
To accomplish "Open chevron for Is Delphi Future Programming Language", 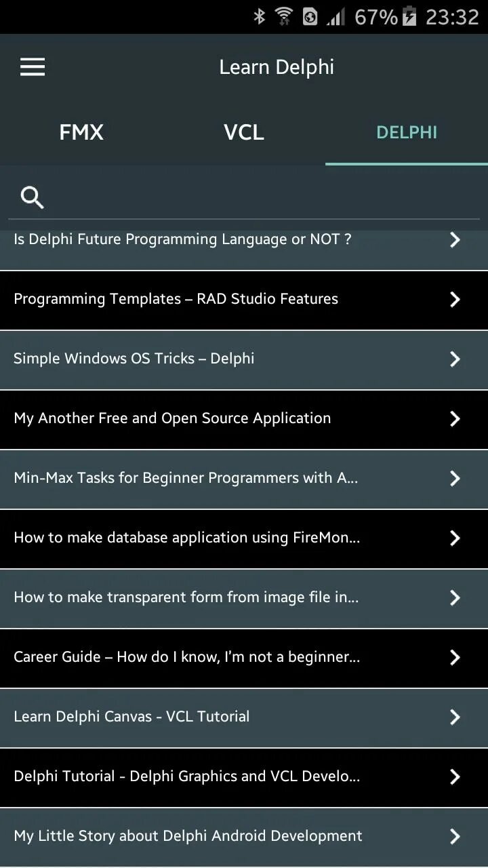I will (455, 239).
